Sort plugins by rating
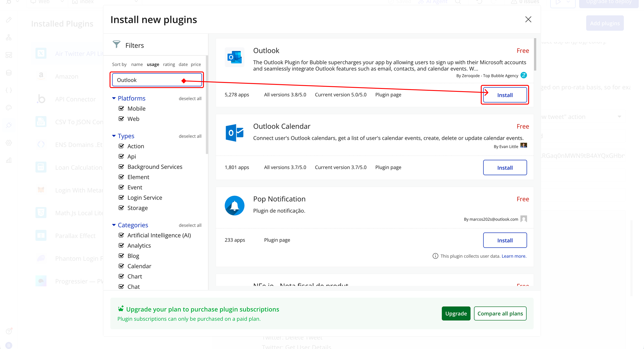Viewport: 644px width, 349px height. [x=169, y=64]
